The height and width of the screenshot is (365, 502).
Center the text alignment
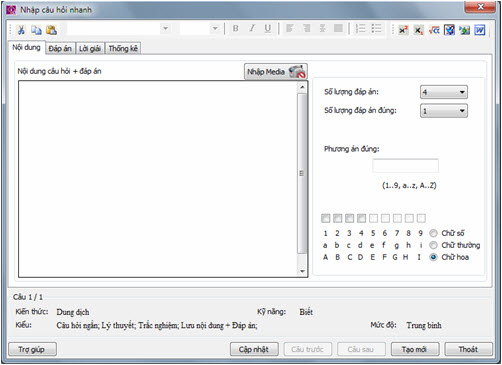[322, 29]
